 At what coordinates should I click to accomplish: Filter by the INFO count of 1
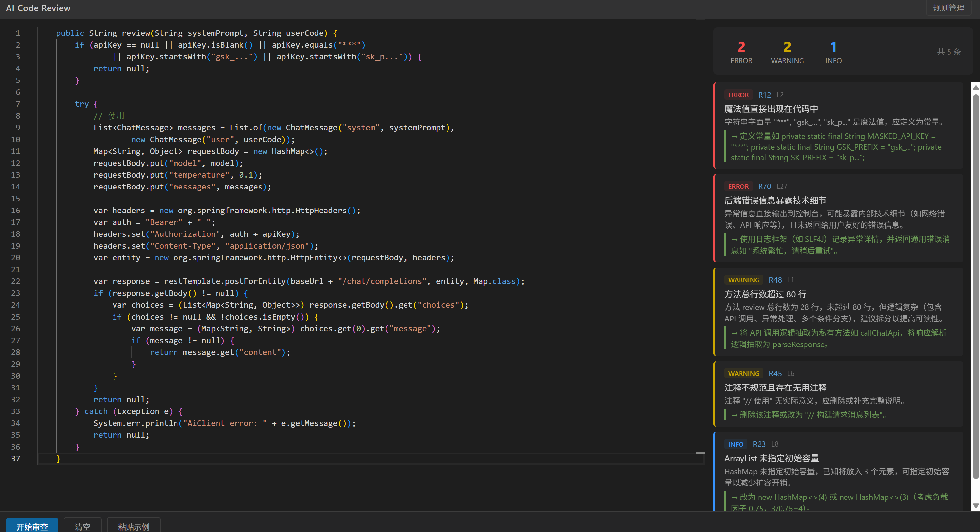833,52
